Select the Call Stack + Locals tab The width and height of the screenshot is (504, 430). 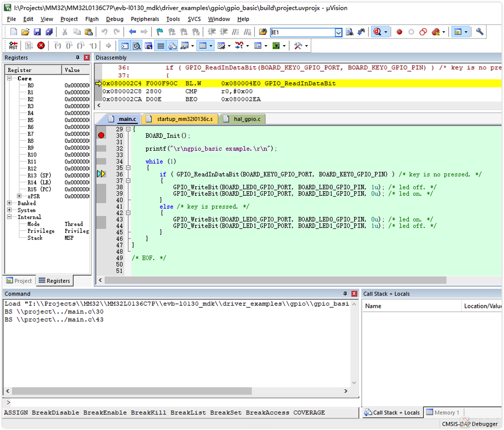392,412
